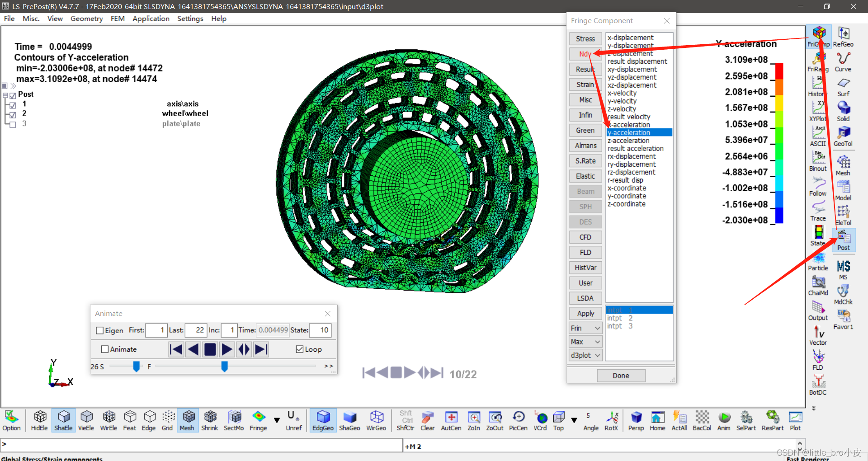This screenshot has height=461, width=868.
Task: Expand the Max dropdown
Action: click(585, 342)
